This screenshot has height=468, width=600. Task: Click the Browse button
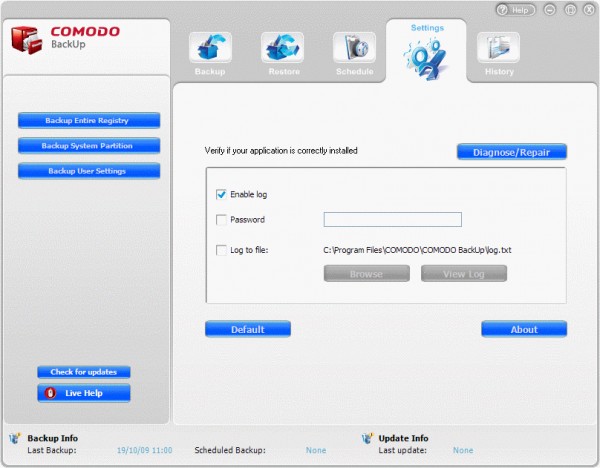(x=367, y=274)
